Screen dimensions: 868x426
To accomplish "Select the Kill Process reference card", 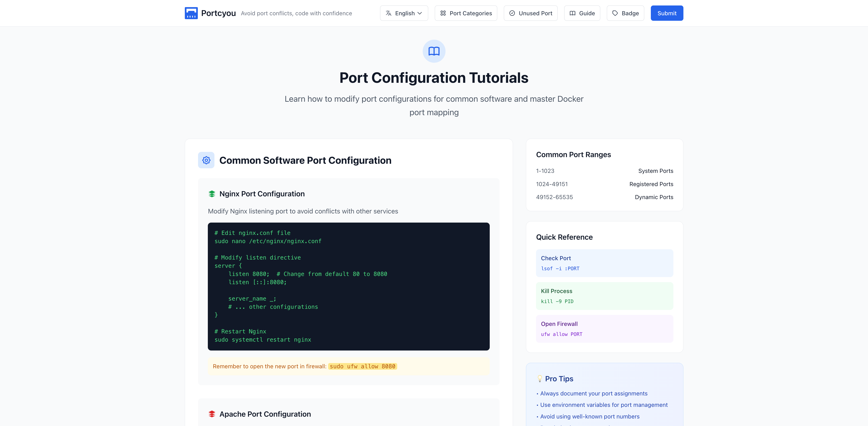I will [x=605, y=296].
